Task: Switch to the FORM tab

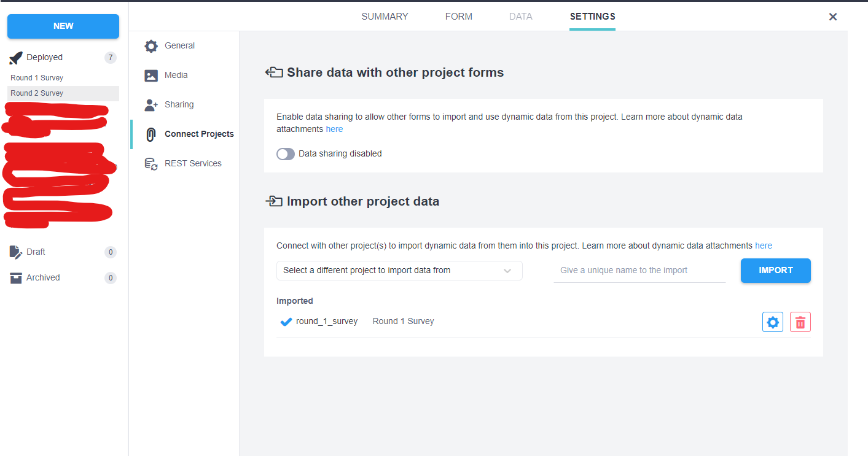Action: (x=459, y=17)
